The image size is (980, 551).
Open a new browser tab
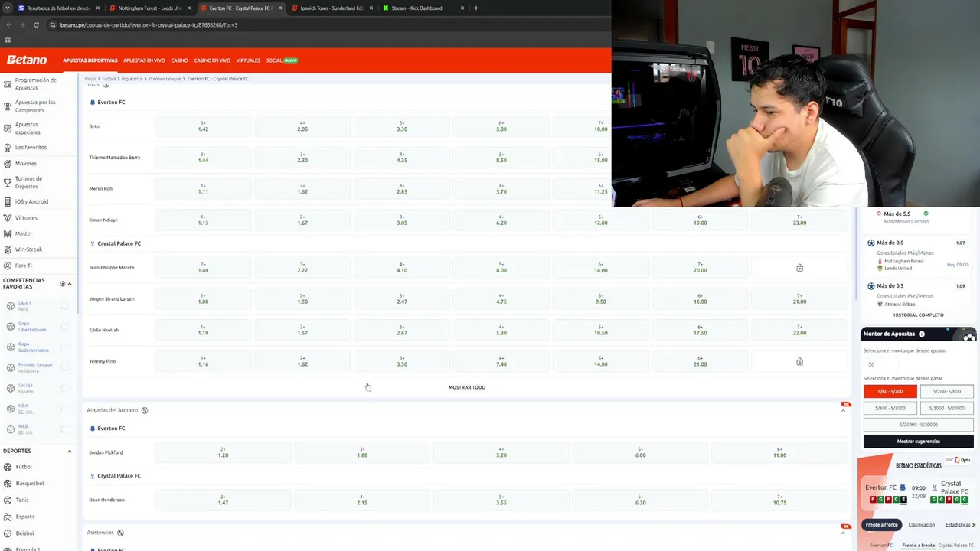click(x=476, y=8)
